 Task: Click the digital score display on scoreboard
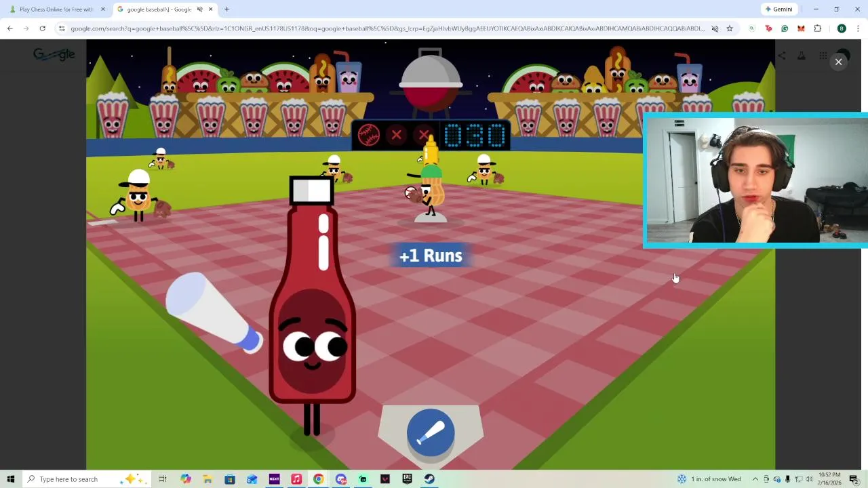coord(475,136)
